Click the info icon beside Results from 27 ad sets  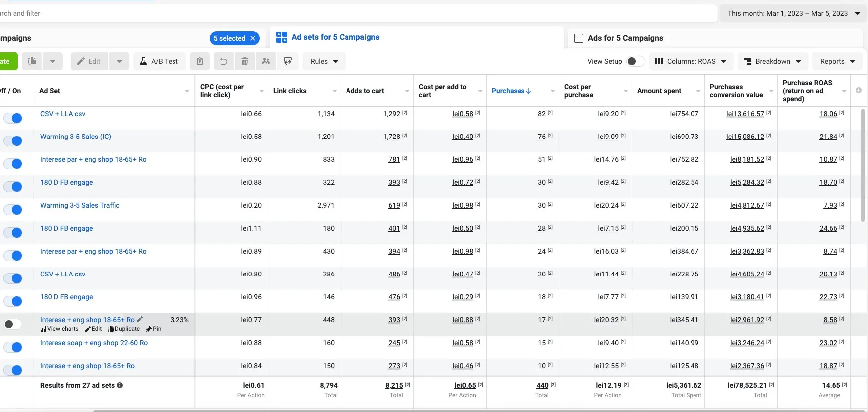pyautogui.click(x=120, y=385)
